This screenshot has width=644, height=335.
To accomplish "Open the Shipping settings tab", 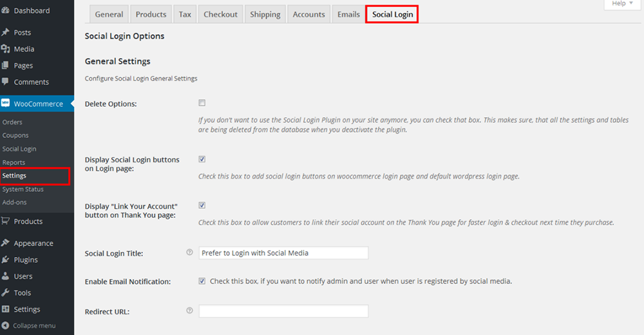I will pyautogui.click(x=265, y=14).
